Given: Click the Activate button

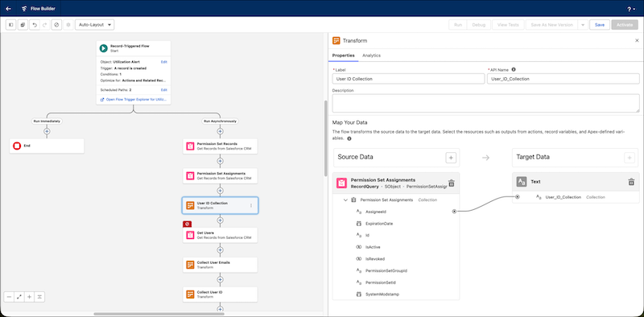Looking at the screenshot, I should (x=625, y=25).
